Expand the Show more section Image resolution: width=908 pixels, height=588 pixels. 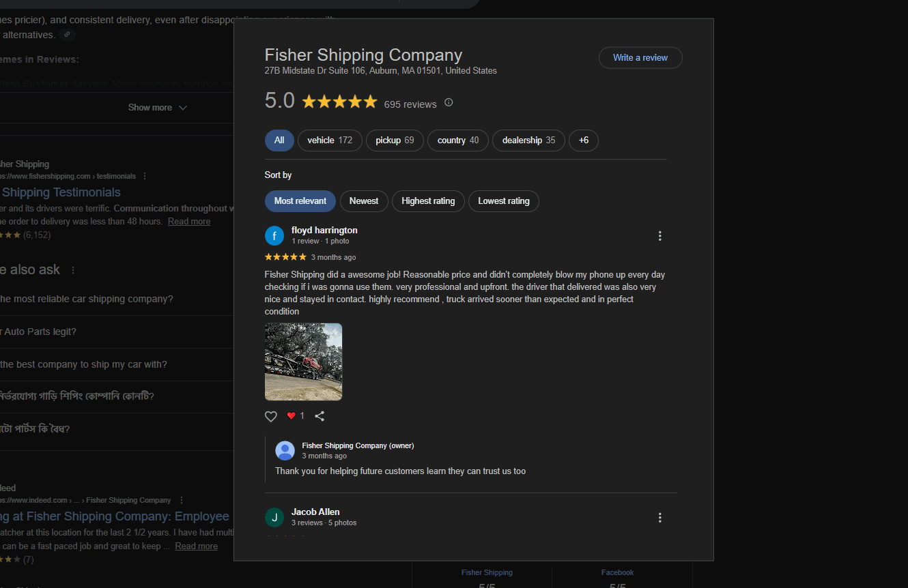point(157,108)
